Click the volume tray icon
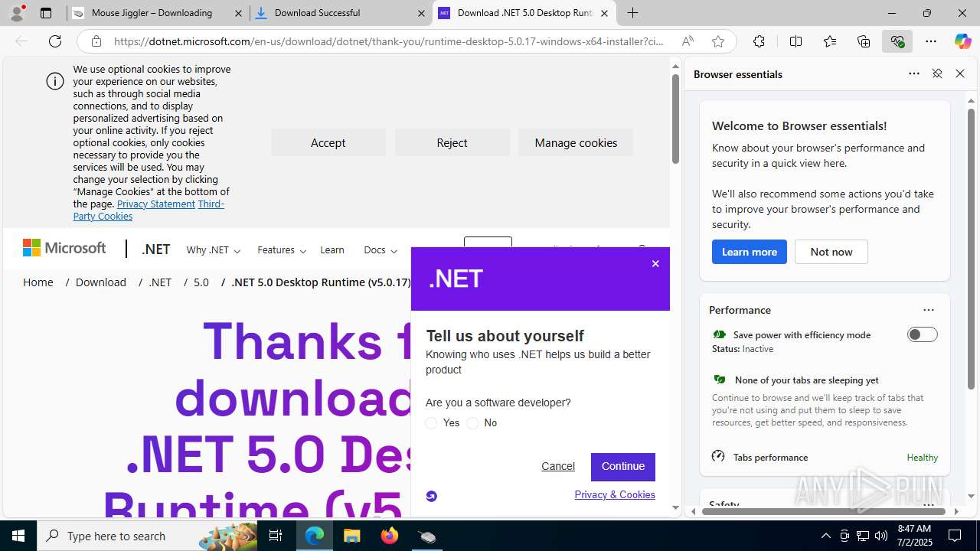The width and height of the screenshot is (980, 551). point(880,536)
